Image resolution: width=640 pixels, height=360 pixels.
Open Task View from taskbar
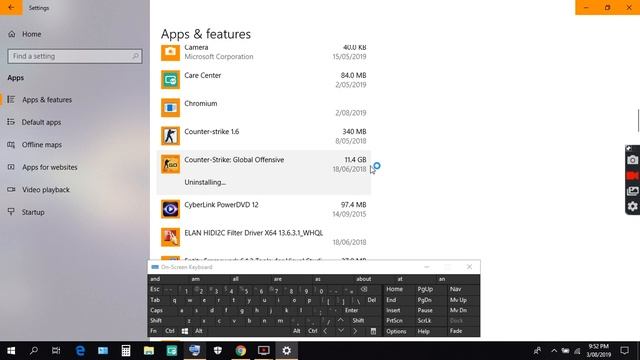pos(56,350)
